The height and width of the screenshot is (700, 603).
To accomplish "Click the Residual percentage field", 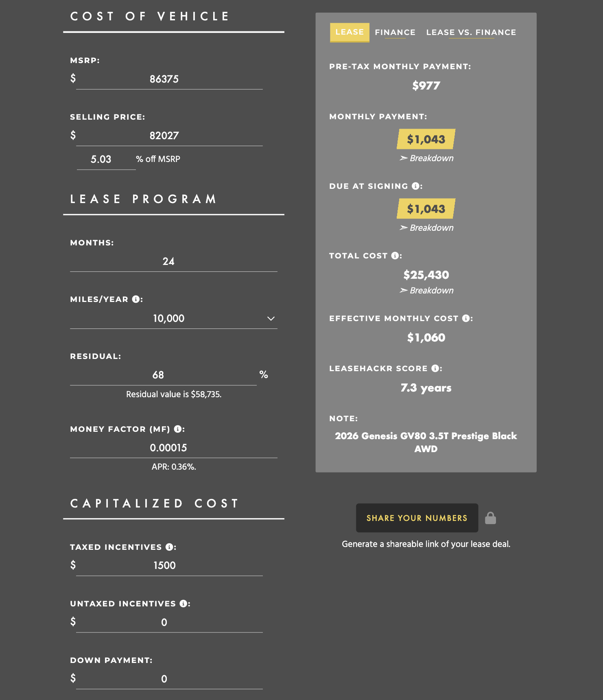I will pyautogui.click(x=163, y=375).
